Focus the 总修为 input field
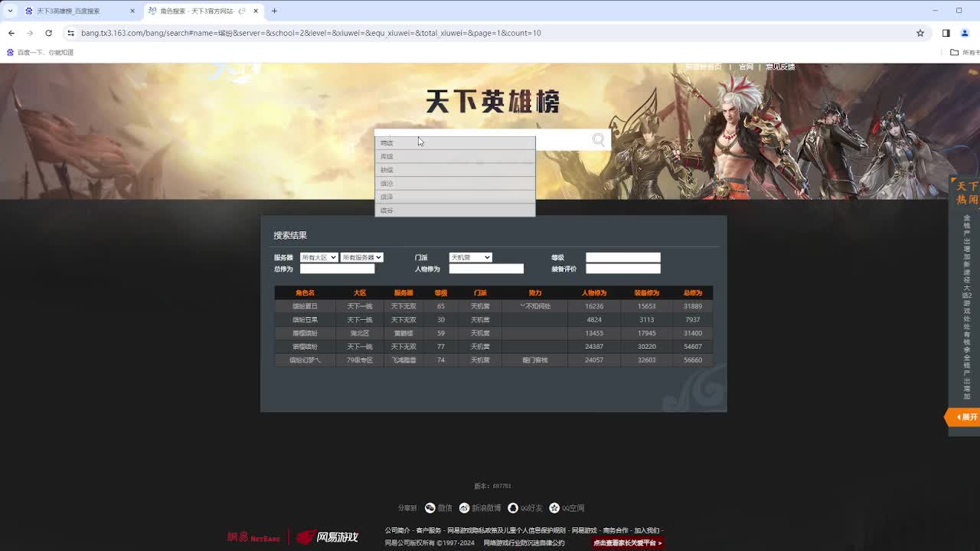This screenshot has height=551, width=980. coord(338,269)
